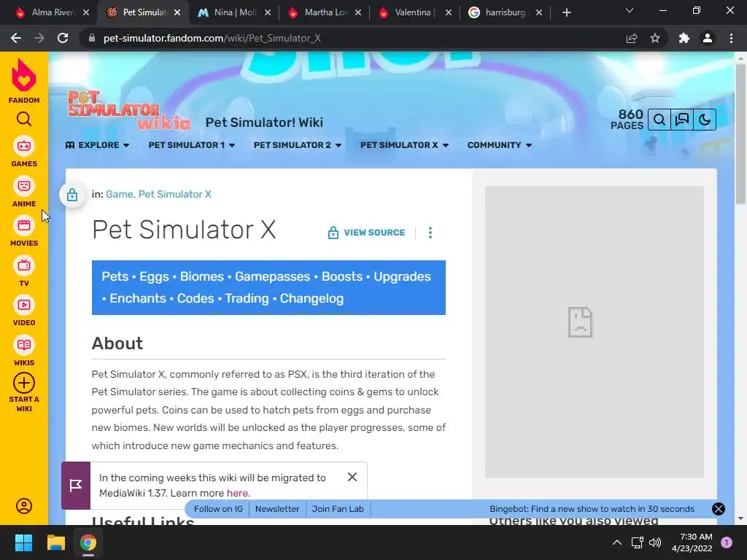Close the Bingebot banner
Image resolution: width=747 pixels, height=560 pixels.
coord(719,509)
